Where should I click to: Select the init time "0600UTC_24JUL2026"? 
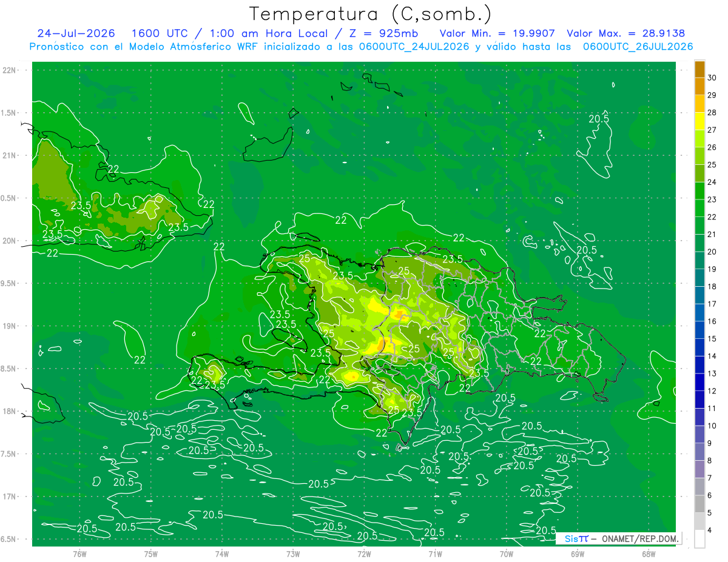click(413, 47)
